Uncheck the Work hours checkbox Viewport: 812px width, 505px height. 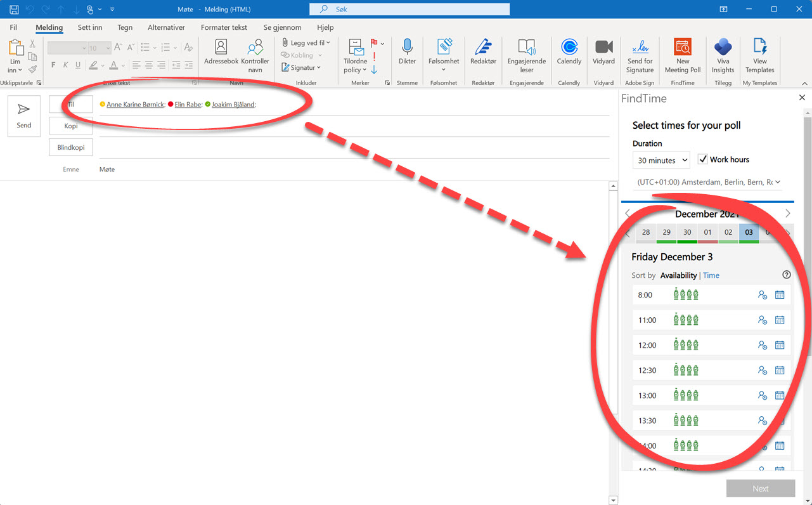click(x=703, y=159)
